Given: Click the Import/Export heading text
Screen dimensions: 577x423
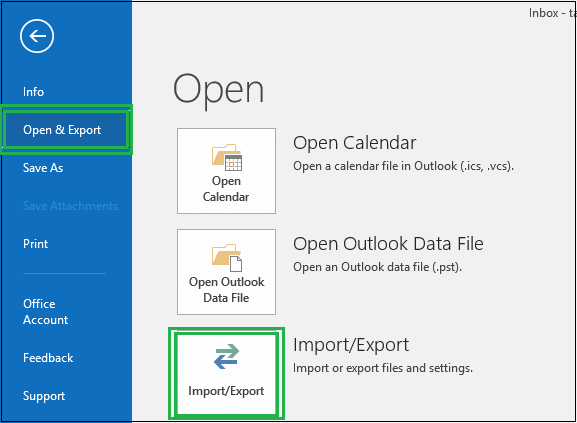Looking at the screenshot, I should [351, 345].
